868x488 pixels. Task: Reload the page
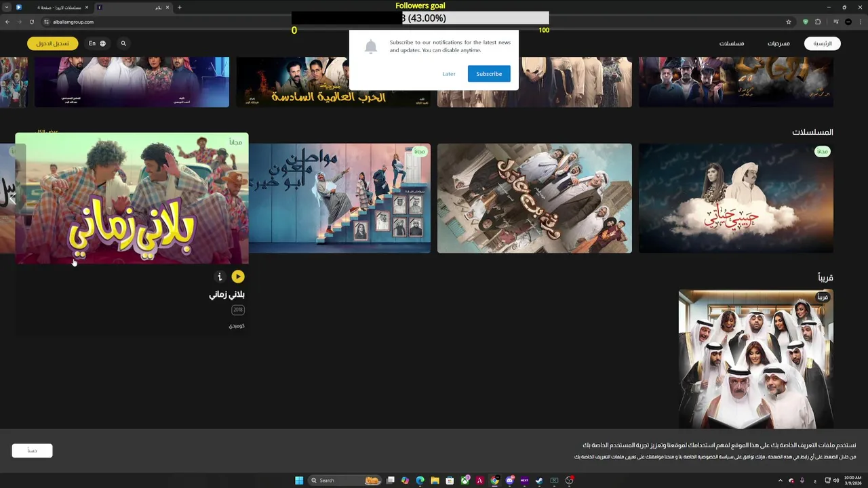coord(31,22)
